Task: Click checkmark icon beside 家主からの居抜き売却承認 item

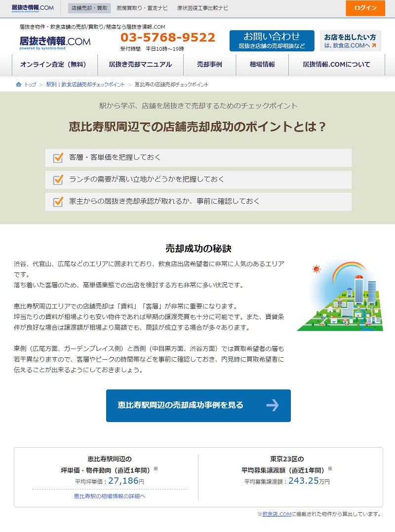Action: tap(58, 201)
